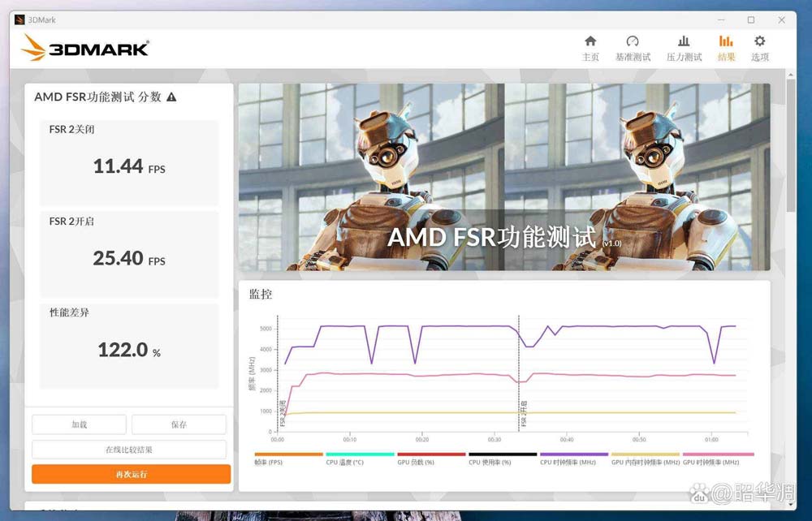
Task: Click the 保存 save button
Action: click(179, 424)
